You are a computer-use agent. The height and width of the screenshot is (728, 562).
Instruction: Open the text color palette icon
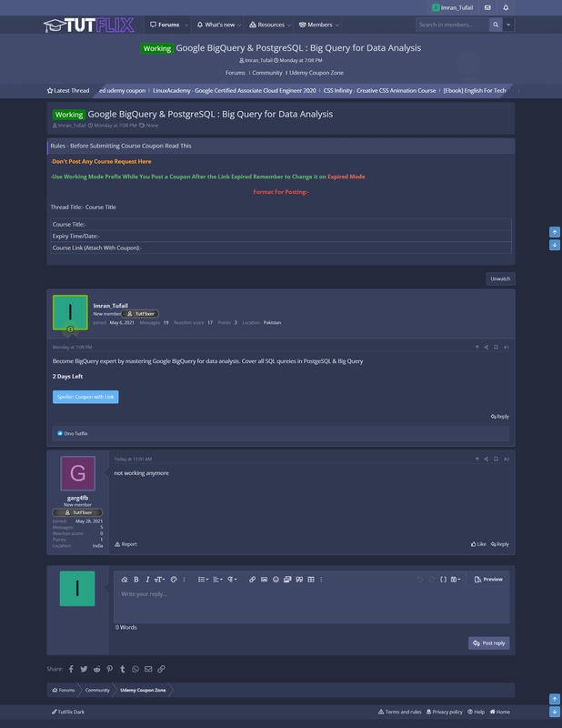(174, 579)
